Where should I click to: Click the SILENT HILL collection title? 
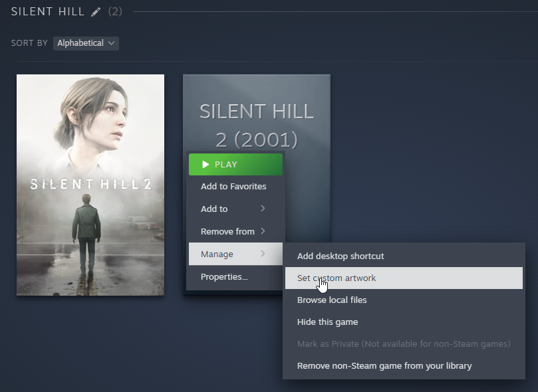(x=48, y=12)
